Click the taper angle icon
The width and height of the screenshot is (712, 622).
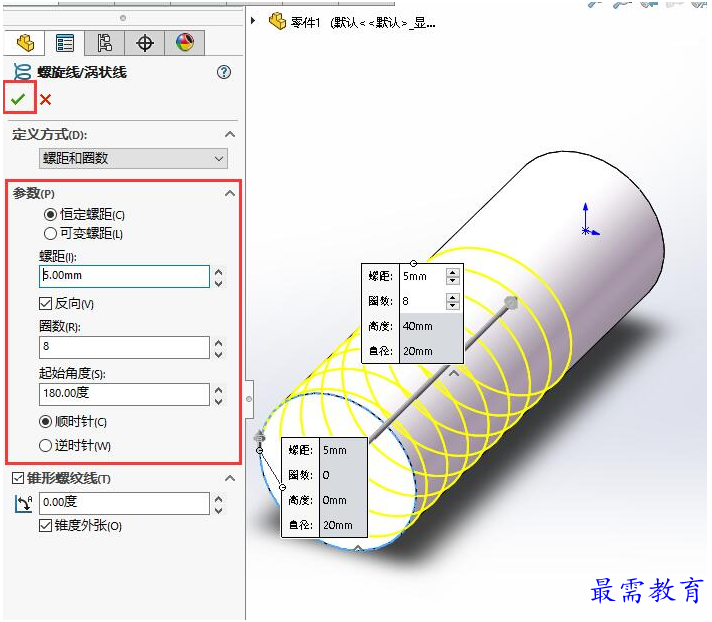pos(23,504)
